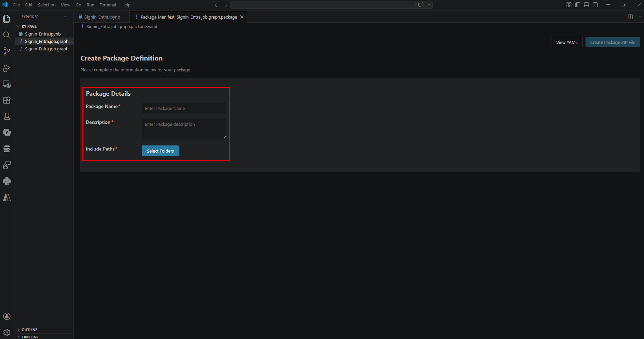Open the Python icon in activity bar
This screenshot has width=644, height=339.
click(7, 181)
